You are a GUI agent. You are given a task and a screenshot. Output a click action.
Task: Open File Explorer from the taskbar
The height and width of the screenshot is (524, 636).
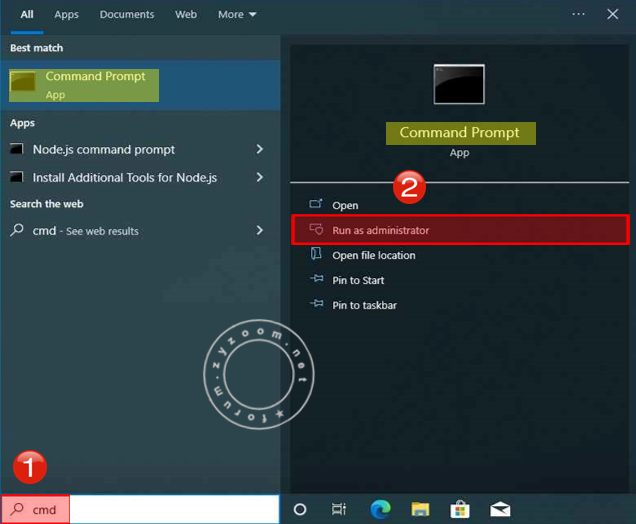click(420, 509)
